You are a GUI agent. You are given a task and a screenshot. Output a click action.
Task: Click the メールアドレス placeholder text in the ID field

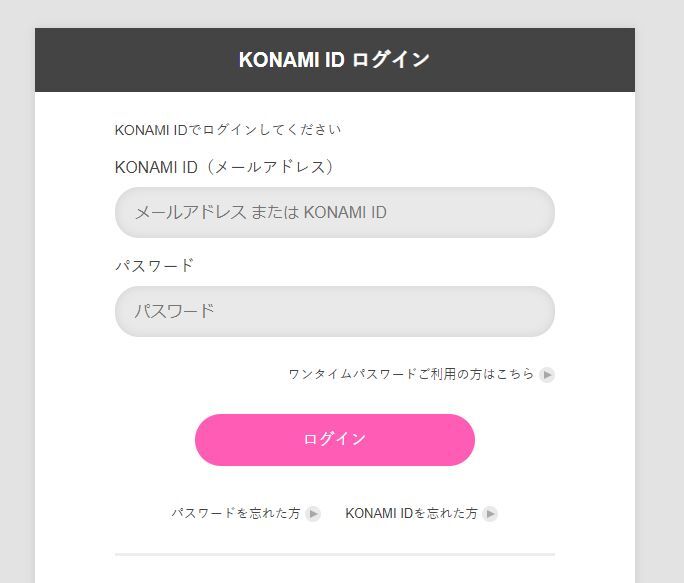coord(260,212)
